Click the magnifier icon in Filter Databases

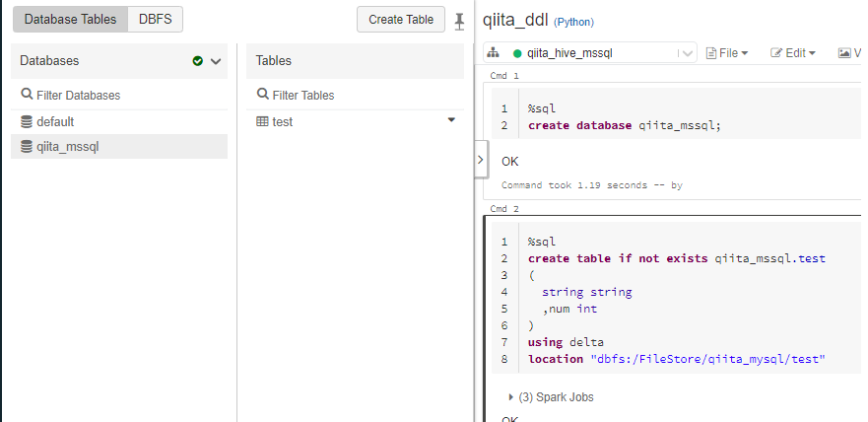coord(27,96)
